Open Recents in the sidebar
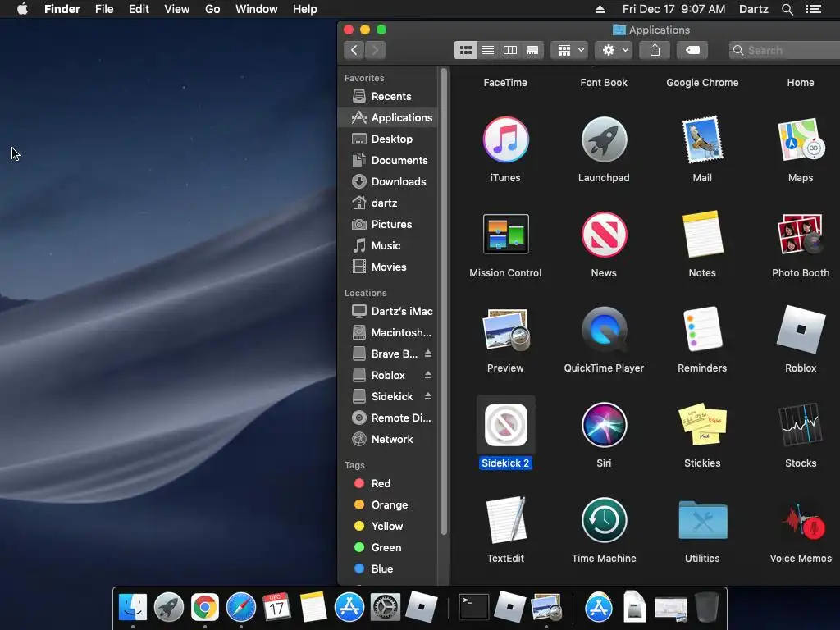 point(388,97)
